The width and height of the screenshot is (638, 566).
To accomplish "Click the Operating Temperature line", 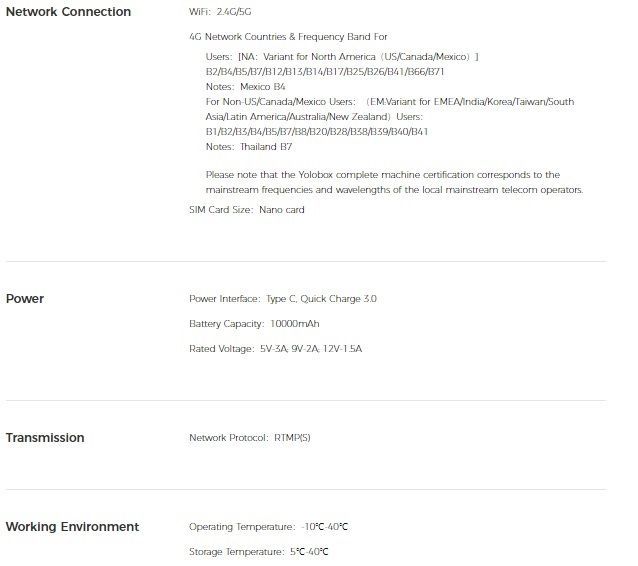I will [x=268, y=527].
